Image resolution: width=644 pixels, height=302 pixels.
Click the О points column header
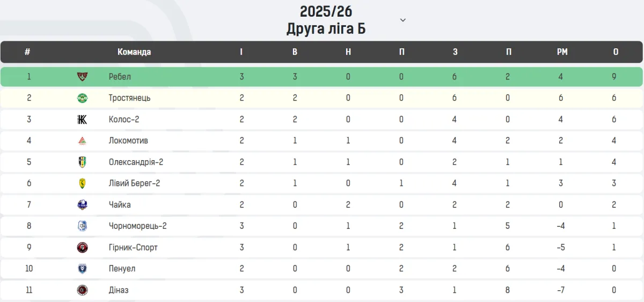(616, 52)
